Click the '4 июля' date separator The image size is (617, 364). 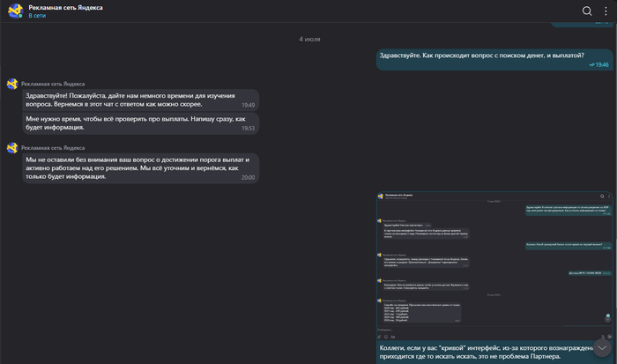309,39
